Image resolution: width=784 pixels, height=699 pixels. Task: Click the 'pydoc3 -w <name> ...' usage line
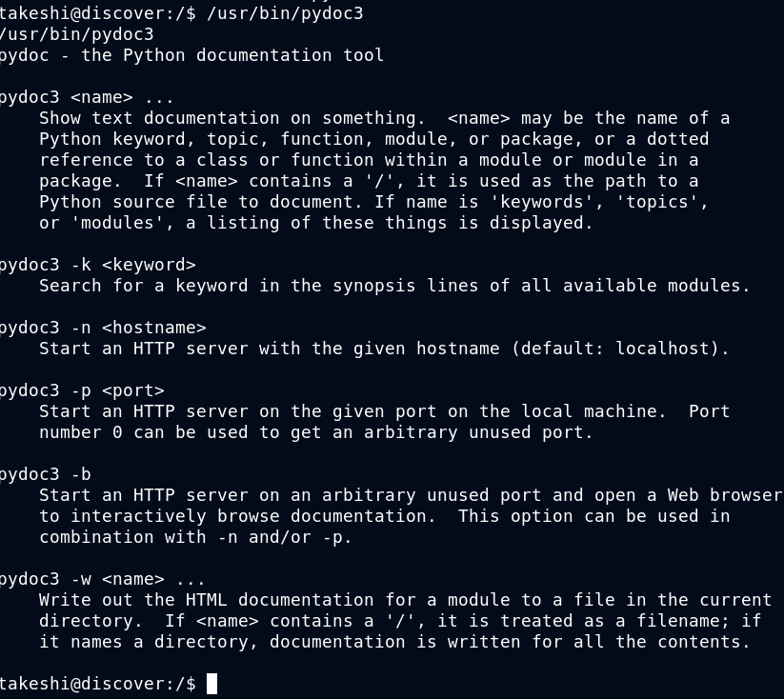pos(103,579)
